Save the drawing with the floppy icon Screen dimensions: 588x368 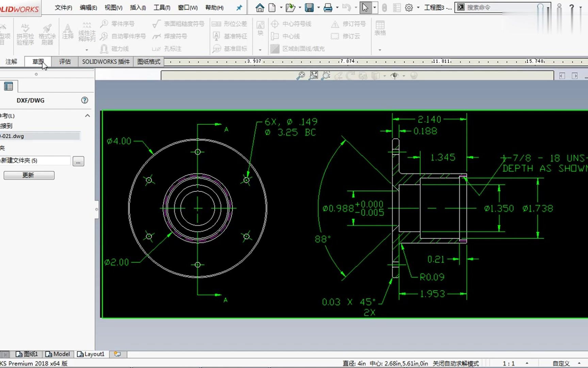point(309,7)
